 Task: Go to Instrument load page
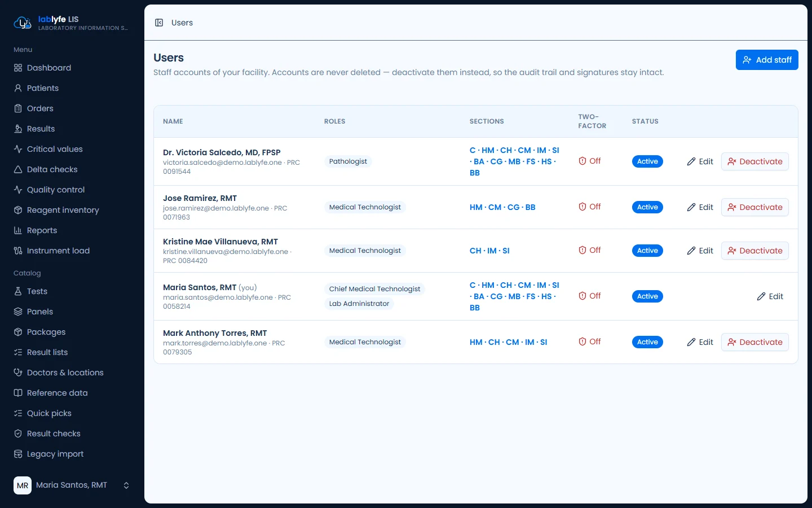point(72,251)
